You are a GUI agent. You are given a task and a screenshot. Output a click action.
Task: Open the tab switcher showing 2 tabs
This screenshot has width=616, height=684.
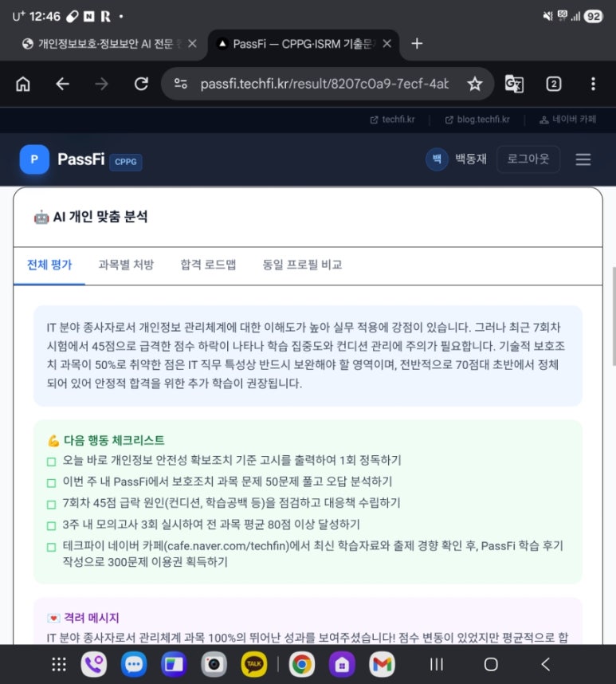pos(554,84)
